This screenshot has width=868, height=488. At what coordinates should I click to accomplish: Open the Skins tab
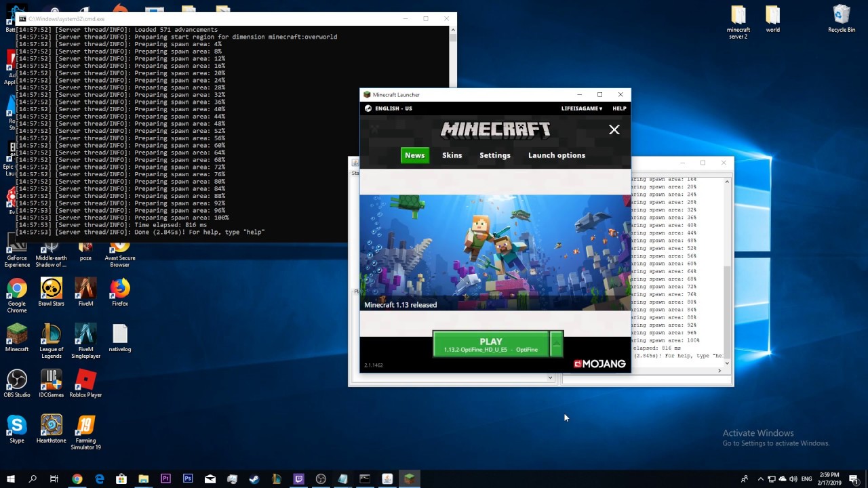[452, 155]
